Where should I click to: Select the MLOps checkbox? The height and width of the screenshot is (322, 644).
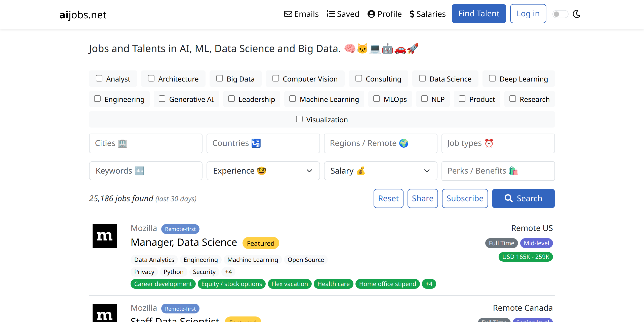point(377,99)
